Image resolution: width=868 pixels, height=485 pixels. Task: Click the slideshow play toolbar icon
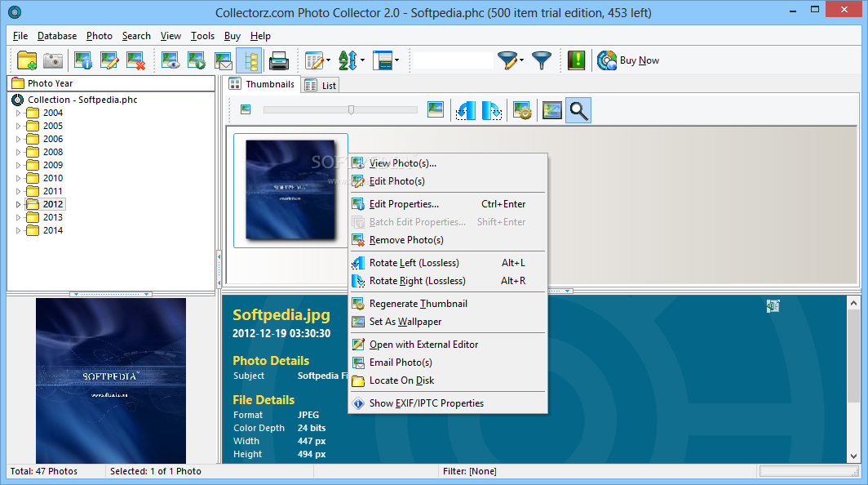(x=197, y=60)
